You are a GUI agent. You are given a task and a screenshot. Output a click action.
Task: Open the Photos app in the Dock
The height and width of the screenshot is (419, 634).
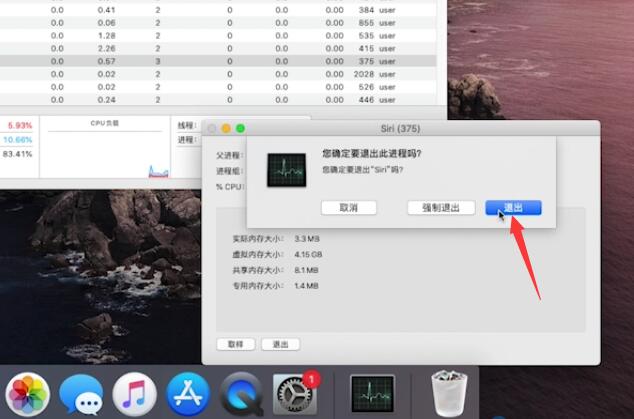click(27, 394)
